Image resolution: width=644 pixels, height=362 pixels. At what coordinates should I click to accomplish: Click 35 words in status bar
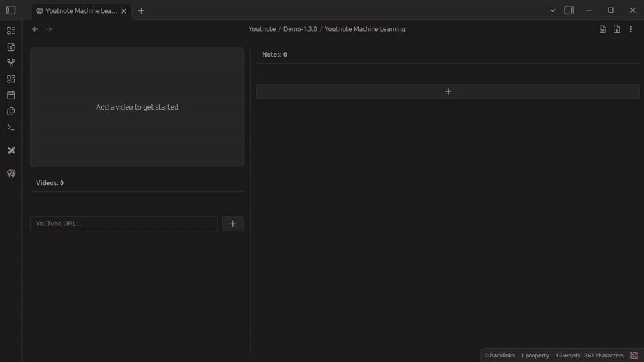pyautogui.click(x=567, y=356)
